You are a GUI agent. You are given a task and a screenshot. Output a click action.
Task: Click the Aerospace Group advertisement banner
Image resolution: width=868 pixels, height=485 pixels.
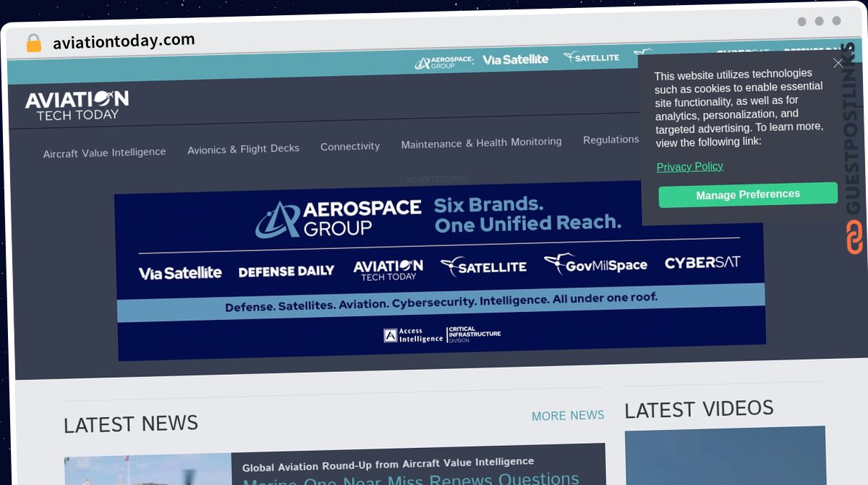tap(440, 270)
